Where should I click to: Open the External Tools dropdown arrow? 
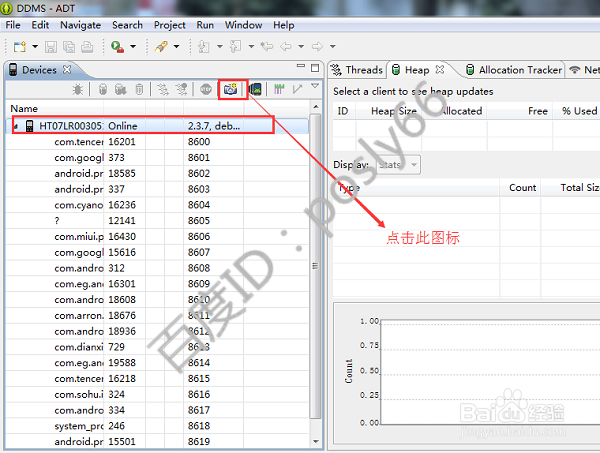click(133, 47)
